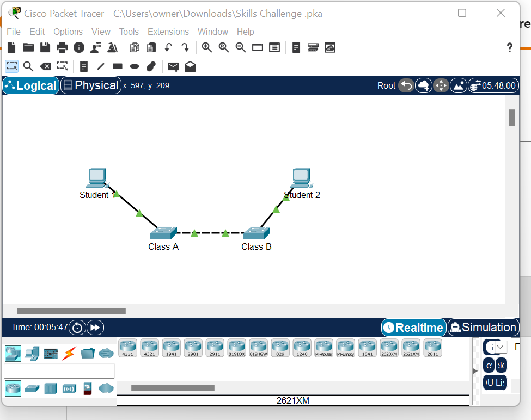Image resolution: width=531 pixels, height=420 pixels.
Task: Click the Class-B switch
Action: [x=257, y=233]
